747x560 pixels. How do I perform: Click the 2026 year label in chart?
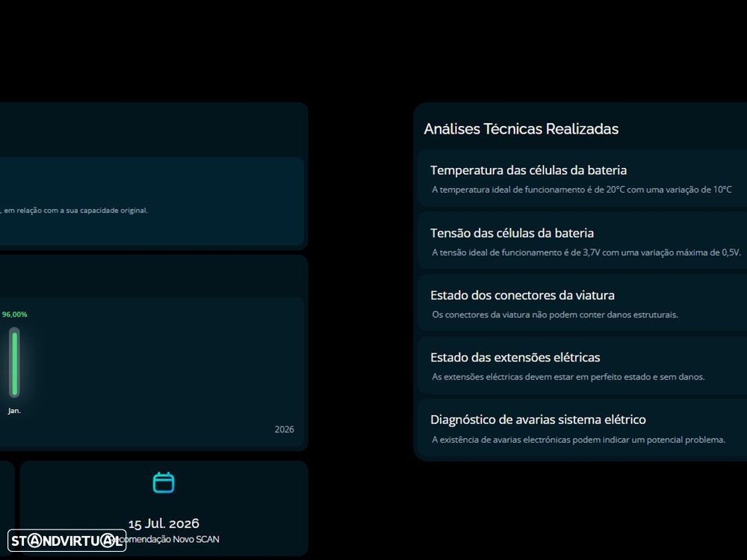[285, 429]
